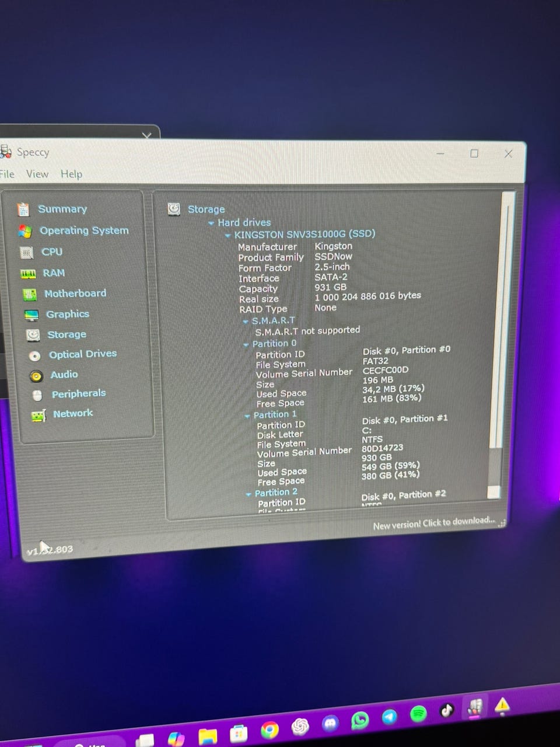Click the Speccy title bar icon
This screenshot has height=747, width=560.
pyautogui.click(x=6, y=152)
